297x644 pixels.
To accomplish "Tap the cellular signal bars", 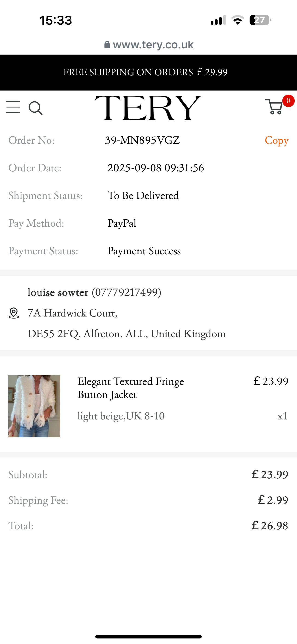I will (x=218, y=20).
